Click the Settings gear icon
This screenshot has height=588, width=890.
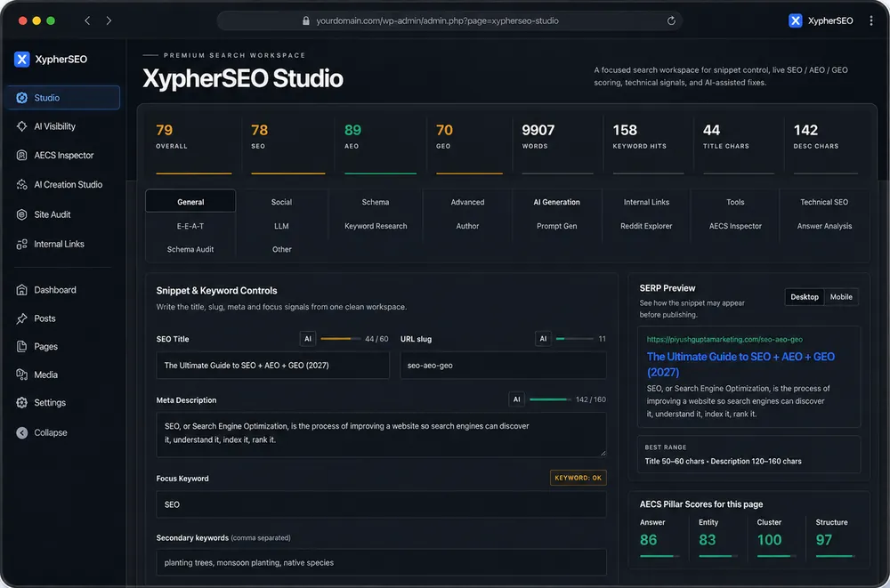pos(21,402)
